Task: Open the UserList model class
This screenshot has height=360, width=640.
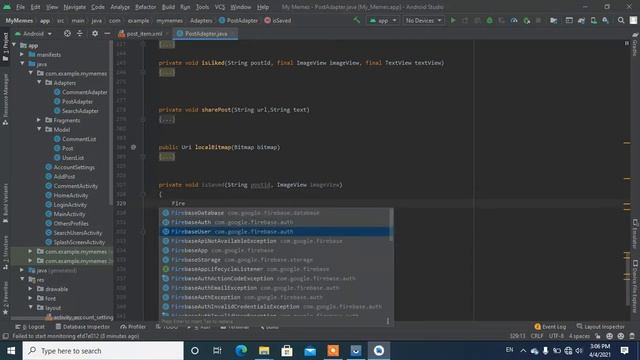Action: click(x=69, y=158)
